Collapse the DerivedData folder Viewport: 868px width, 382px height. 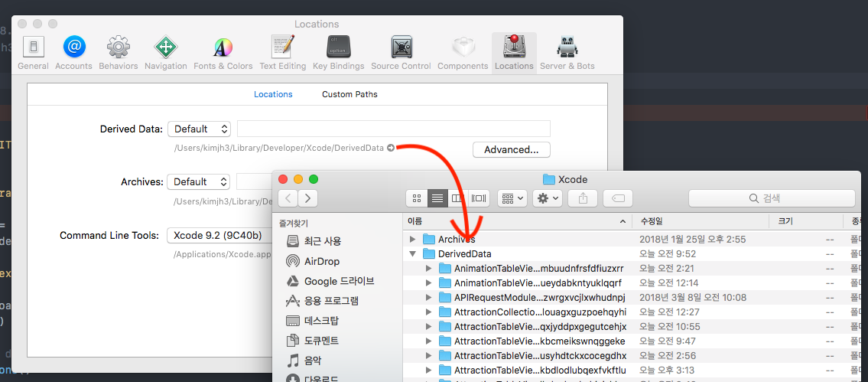414,254
